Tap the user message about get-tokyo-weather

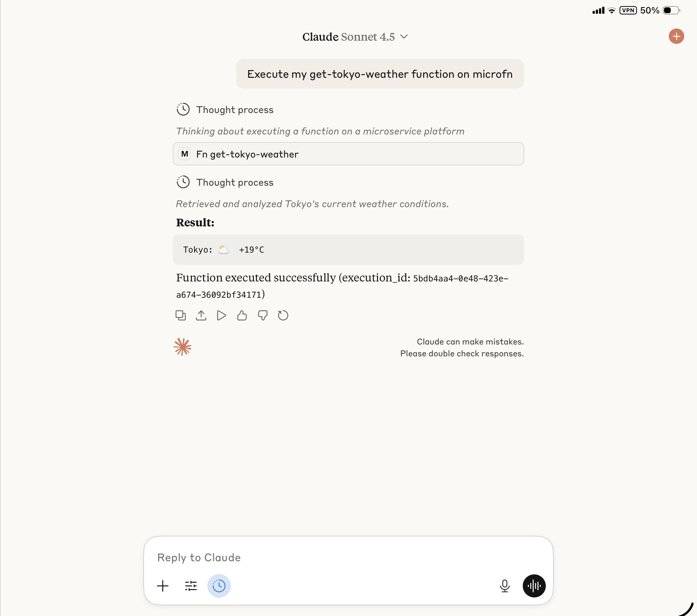[380, 74]
